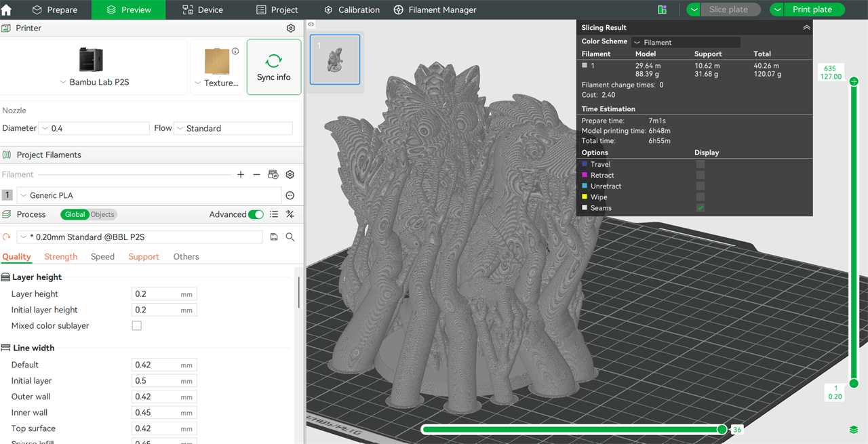Enable Unretract display checkbox

point(701,186)
